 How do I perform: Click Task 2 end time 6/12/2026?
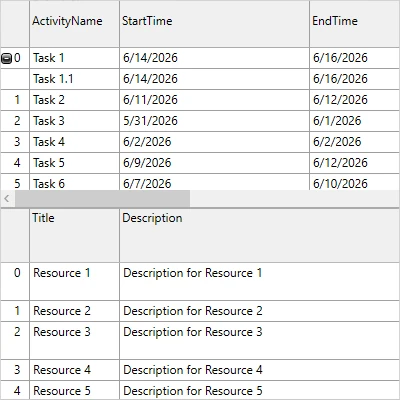355,100
